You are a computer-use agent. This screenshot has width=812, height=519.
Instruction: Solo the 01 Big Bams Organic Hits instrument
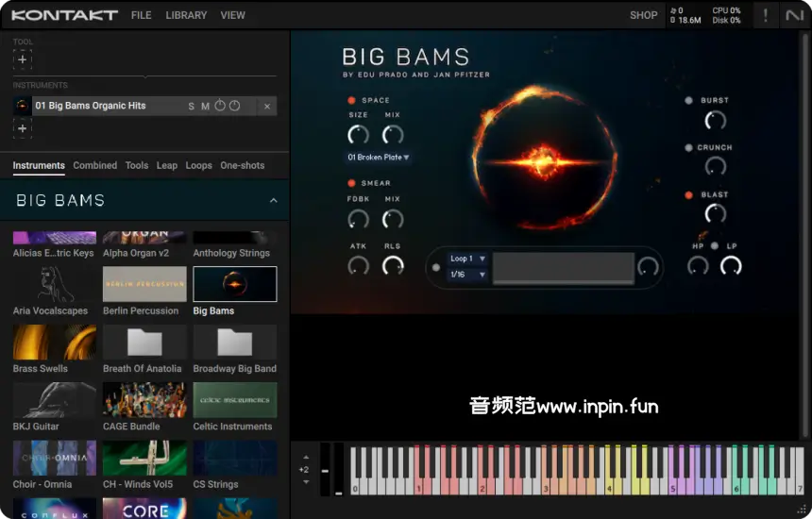pyautogui.click(x=191, y=107)
